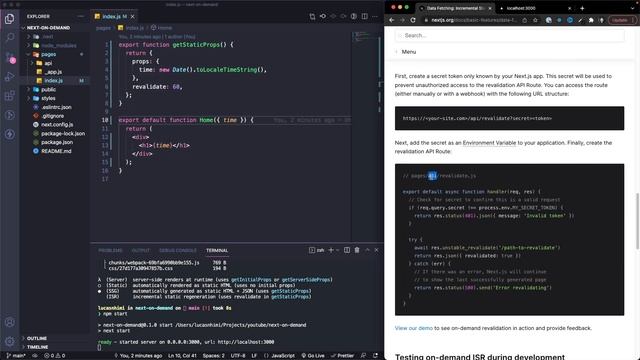
Task: Select the TERMINAL panel tab
Action: click(x=217, y=250)
